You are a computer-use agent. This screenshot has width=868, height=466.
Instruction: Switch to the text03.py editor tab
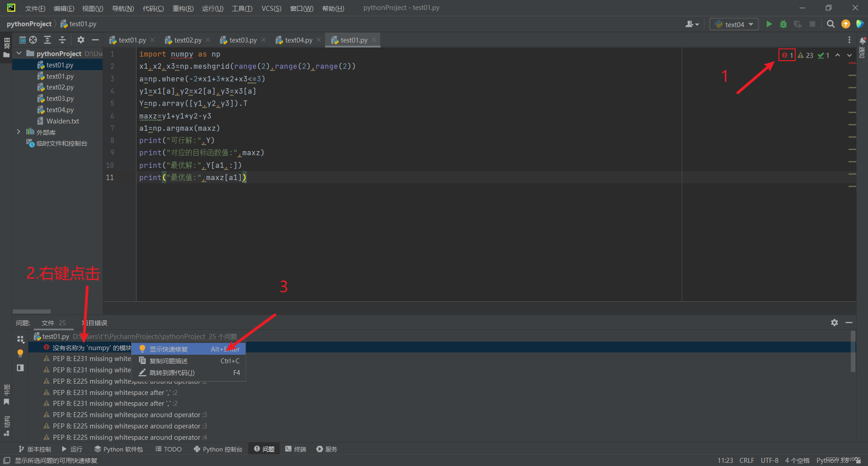pyautogui.click(x=242, y=40)
